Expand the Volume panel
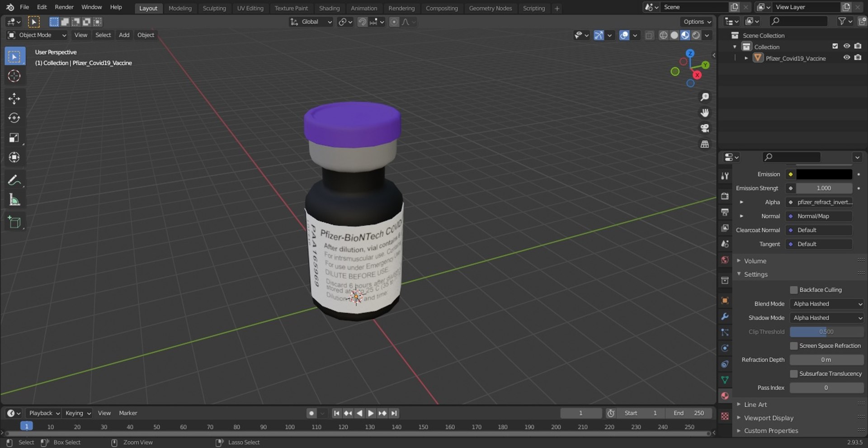Viewport: 868px width, 448px height. [755, 261]
